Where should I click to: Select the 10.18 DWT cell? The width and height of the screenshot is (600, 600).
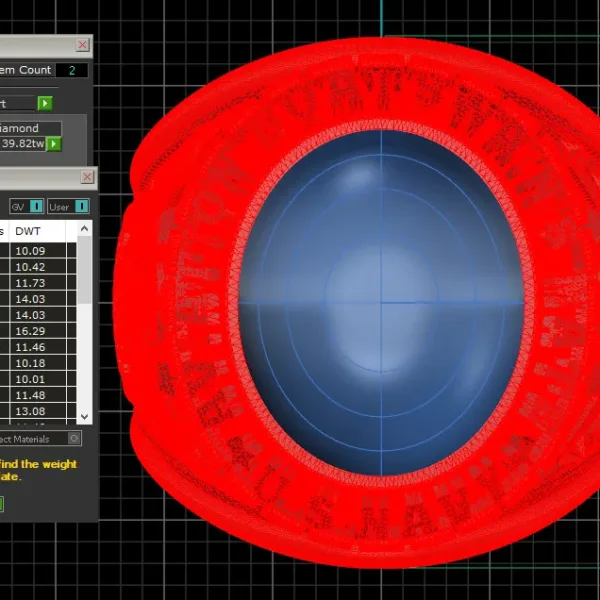pos(38,363)
